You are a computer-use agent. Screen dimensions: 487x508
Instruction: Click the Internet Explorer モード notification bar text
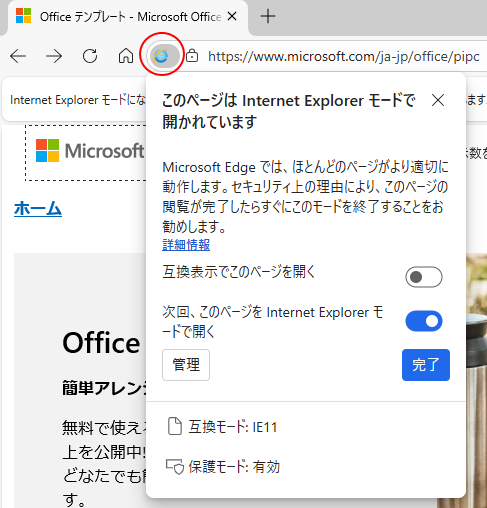pyautogui.click(x=78, y=100)
